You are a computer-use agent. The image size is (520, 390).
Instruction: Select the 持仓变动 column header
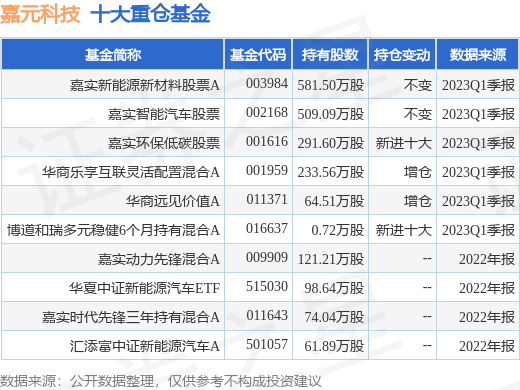coord(402,55)
